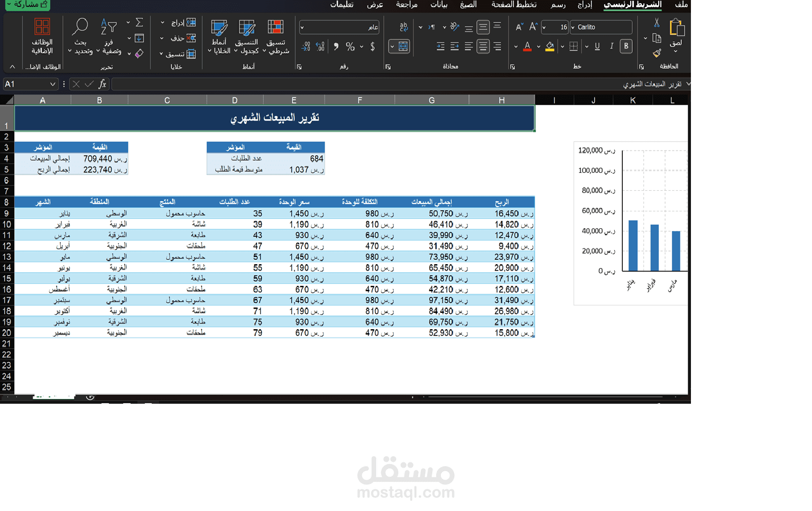Viewport: 812px width, 511px height.
Task: Open the number format عام dropdown
Action: pyautogui.click(x=302, y=27)
